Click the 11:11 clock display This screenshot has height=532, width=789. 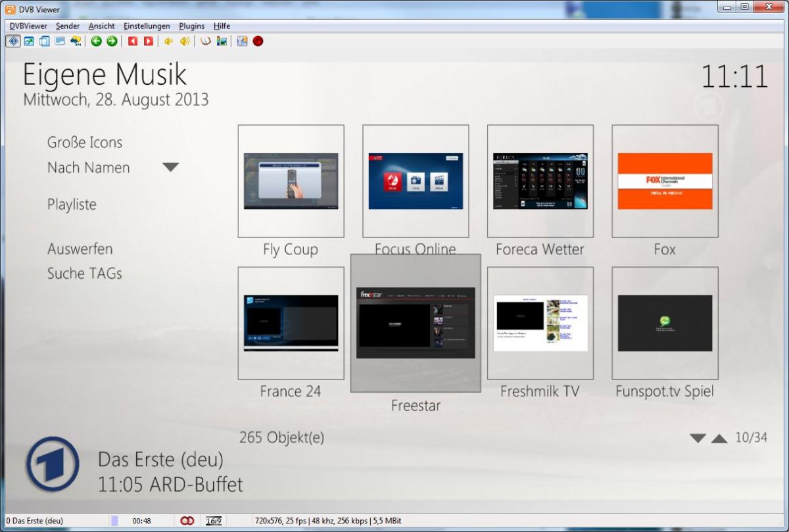tap(734, 77)
